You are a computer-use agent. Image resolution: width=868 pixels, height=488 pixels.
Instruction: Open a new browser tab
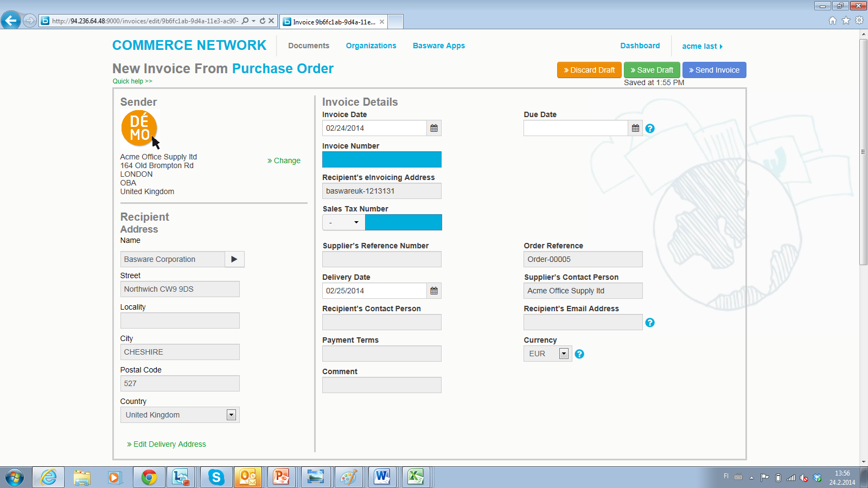pos(395,22)
